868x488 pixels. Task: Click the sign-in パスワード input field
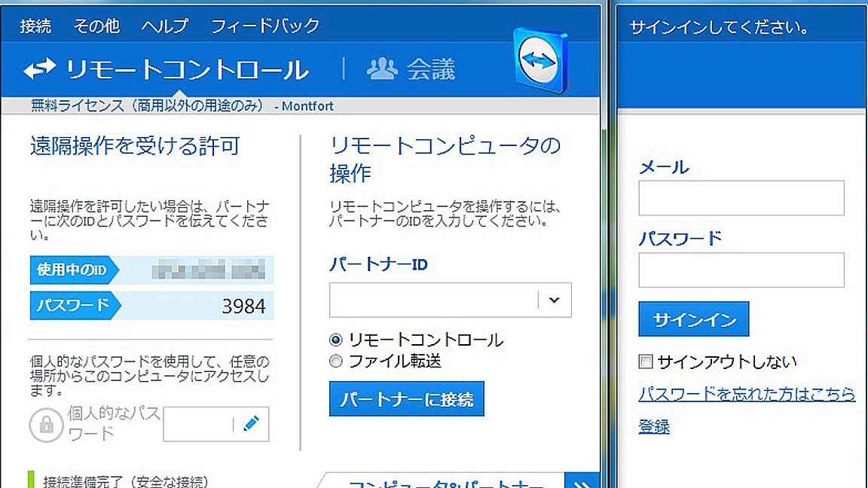(x=741, y=270)
